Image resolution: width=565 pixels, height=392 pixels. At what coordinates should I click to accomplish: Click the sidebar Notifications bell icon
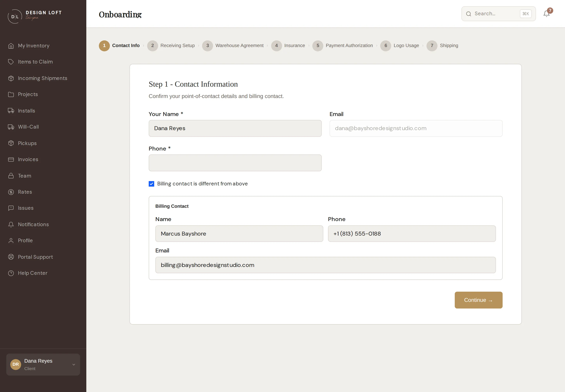click(x=11, y=224)
